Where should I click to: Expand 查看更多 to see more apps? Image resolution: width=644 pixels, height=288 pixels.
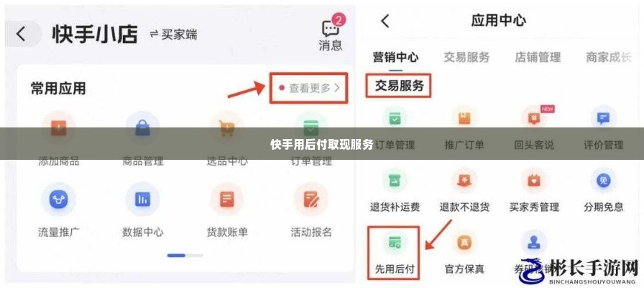point(309,88)
